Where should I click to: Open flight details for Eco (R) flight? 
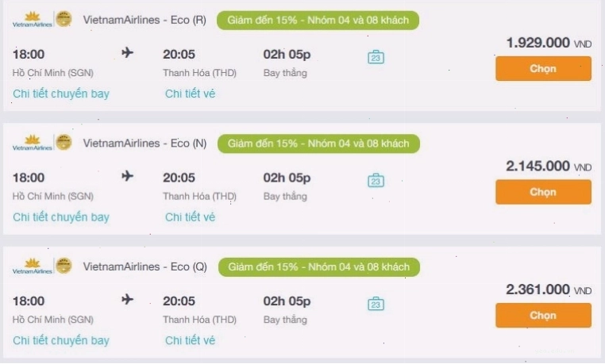point(61,94)
